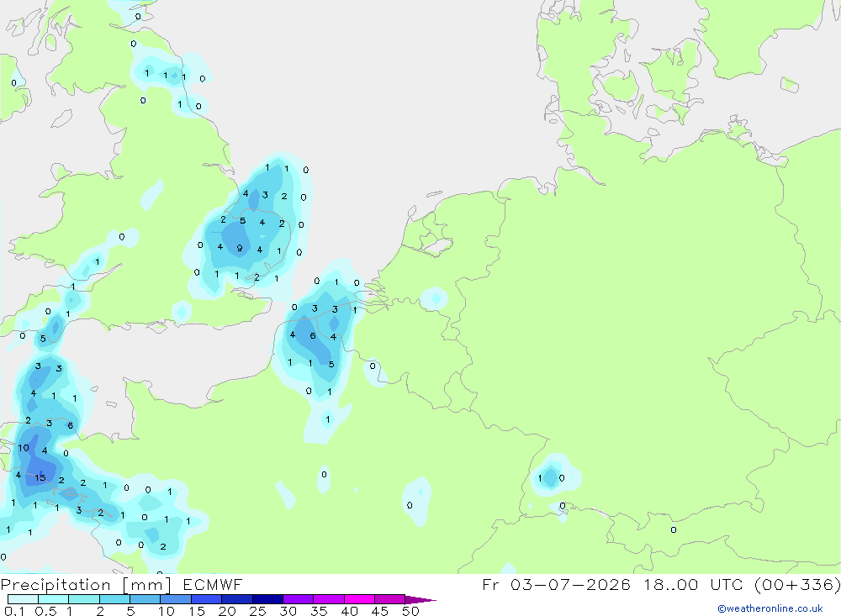Click the 0.5–1 mm legend color swatch
This screenshot has height=616, width=841.
pos(54,599)
